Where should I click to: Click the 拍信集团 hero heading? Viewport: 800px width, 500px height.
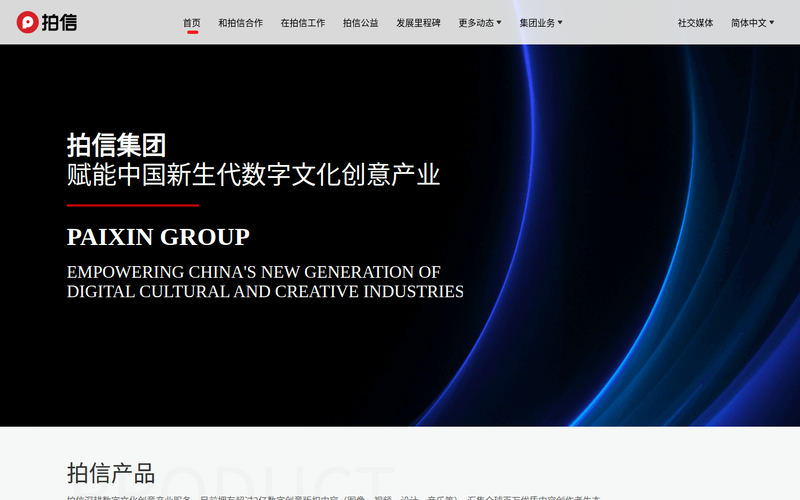pos(116,145)
